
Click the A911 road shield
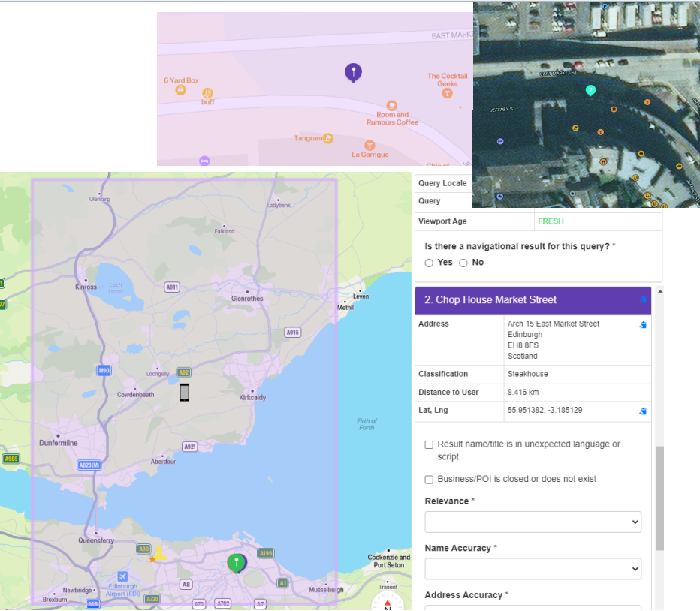pyautogui.click(x=172, y=287)
